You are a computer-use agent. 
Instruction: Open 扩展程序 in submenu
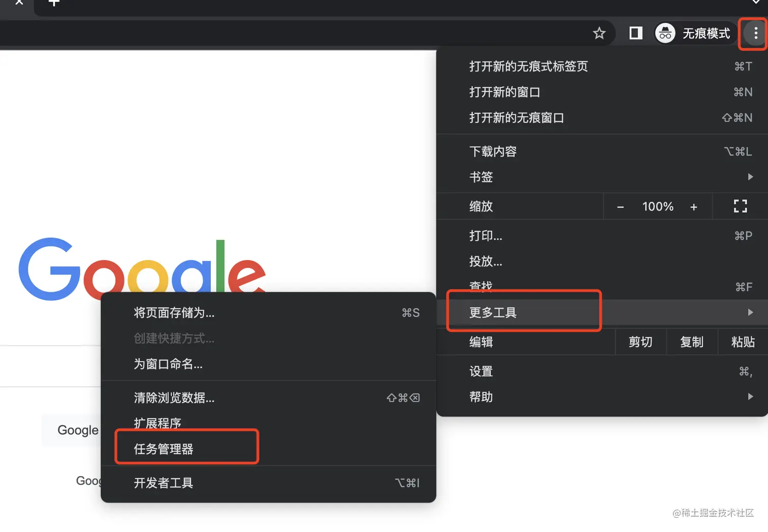click(268, 423)
